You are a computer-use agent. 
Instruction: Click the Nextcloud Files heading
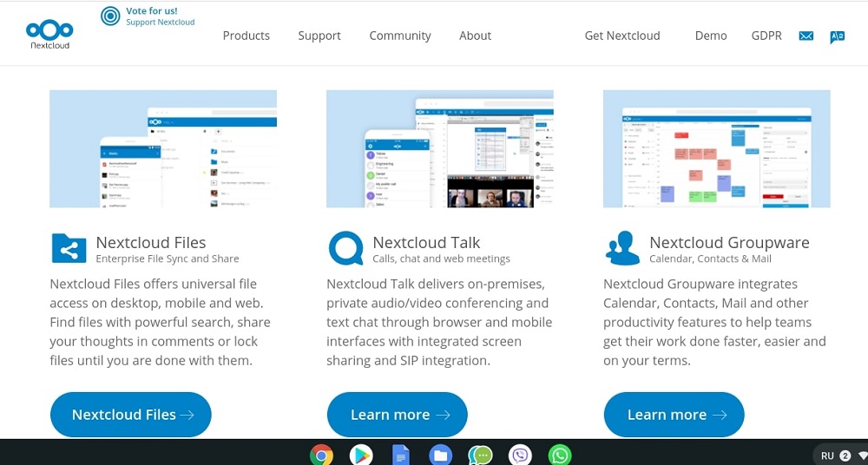(151, 242)
